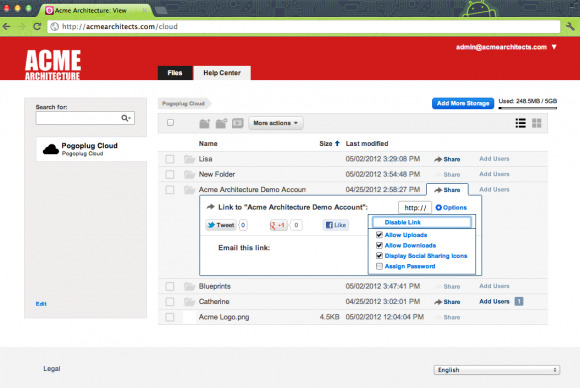Click the slideshow play icon in toolbar
The height and width of the screenshot is (388, 580).
point(237,123)
